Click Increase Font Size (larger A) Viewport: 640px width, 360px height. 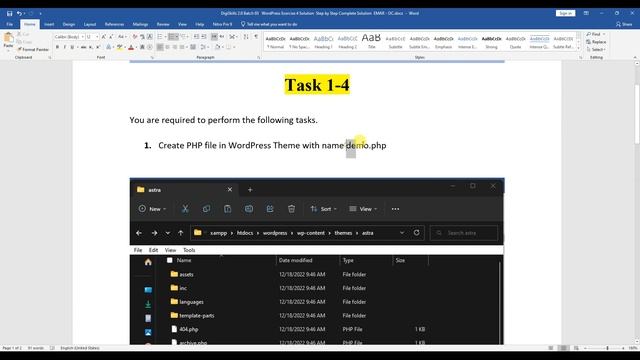pyautogui.click(x=104, y=37)
